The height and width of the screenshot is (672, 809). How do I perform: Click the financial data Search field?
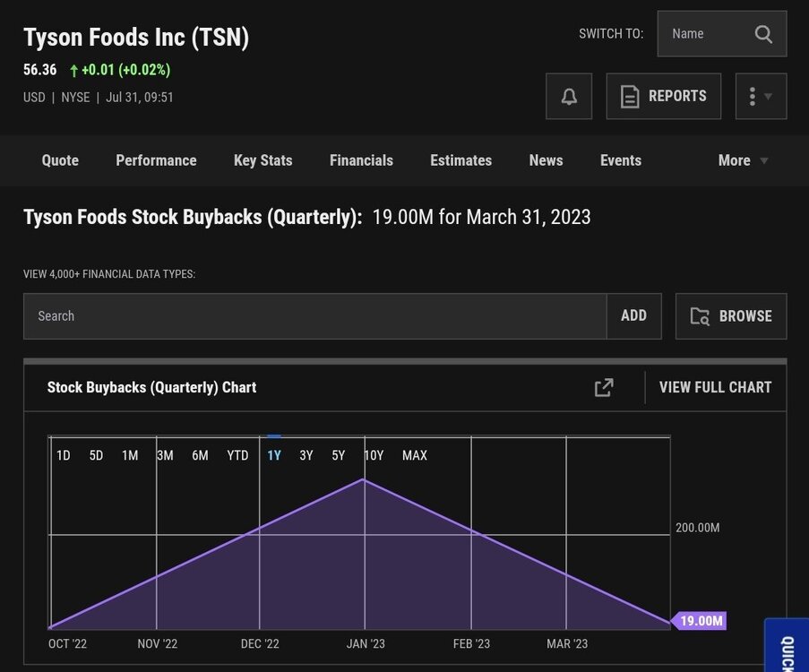coord(314,316)
